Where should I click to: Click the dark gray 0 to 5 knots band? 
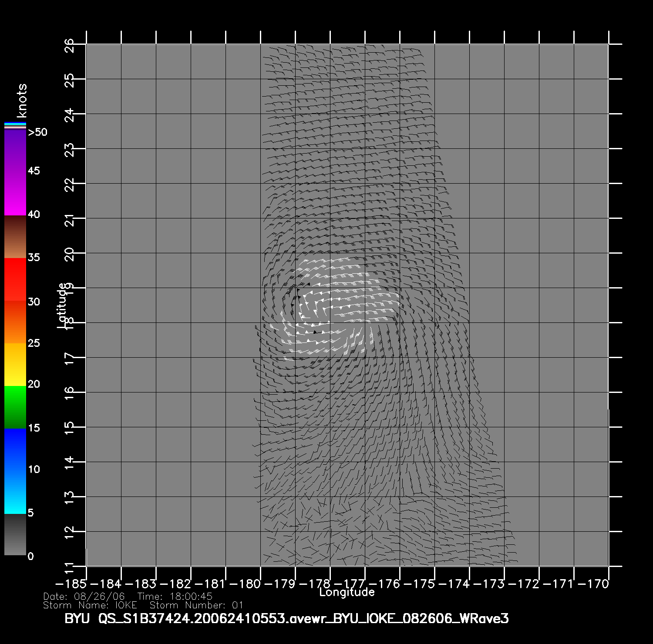(x=15, y=534)
